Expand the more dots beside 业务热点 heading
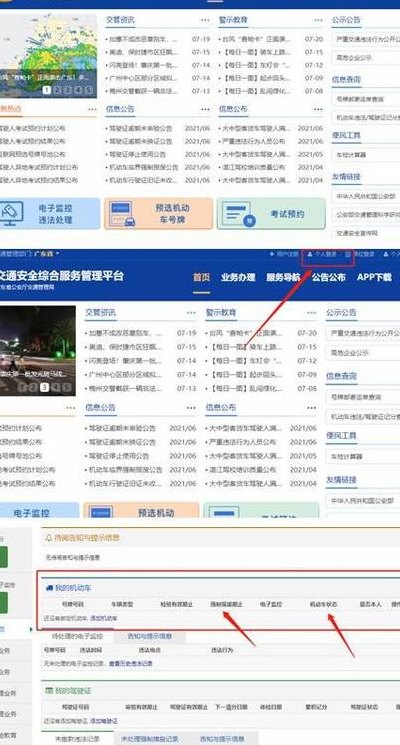The width and height of the screenshot is (400, 745). (92, 109)
